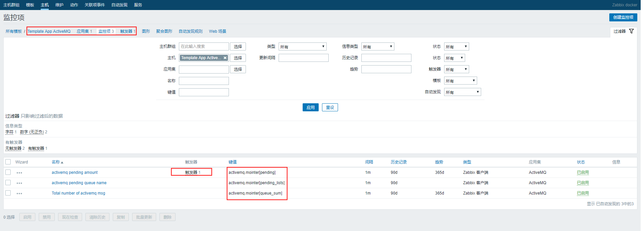Image resolution: width=644 pixels, height=231 pixels.
Task: Open the 模板 top menu
Action: pos(30,5)
